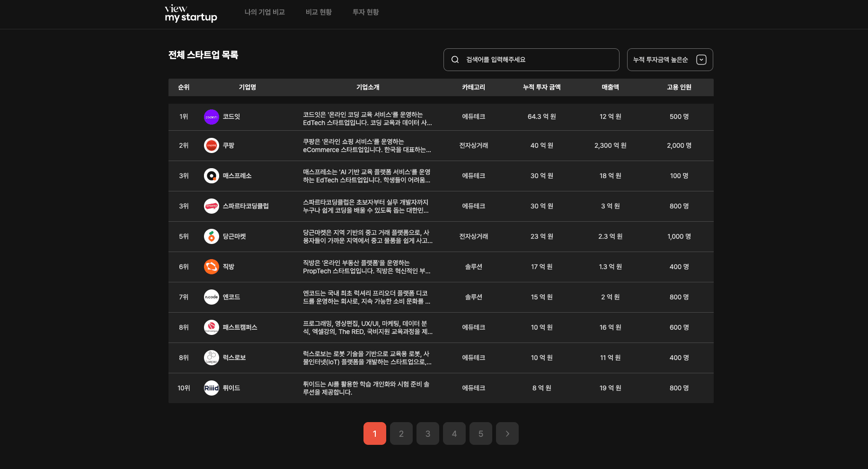Click the 순위 column header

[184, 87]
